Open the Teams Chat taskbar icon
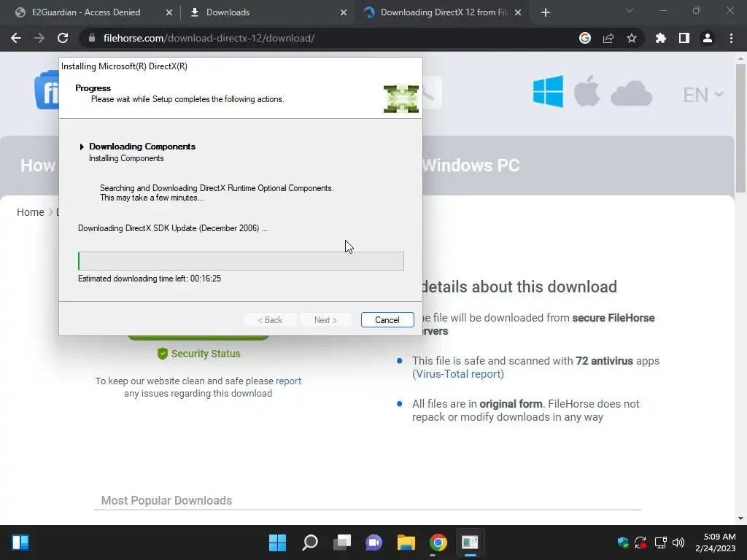The image size is (747, 560). coord(374,542)
